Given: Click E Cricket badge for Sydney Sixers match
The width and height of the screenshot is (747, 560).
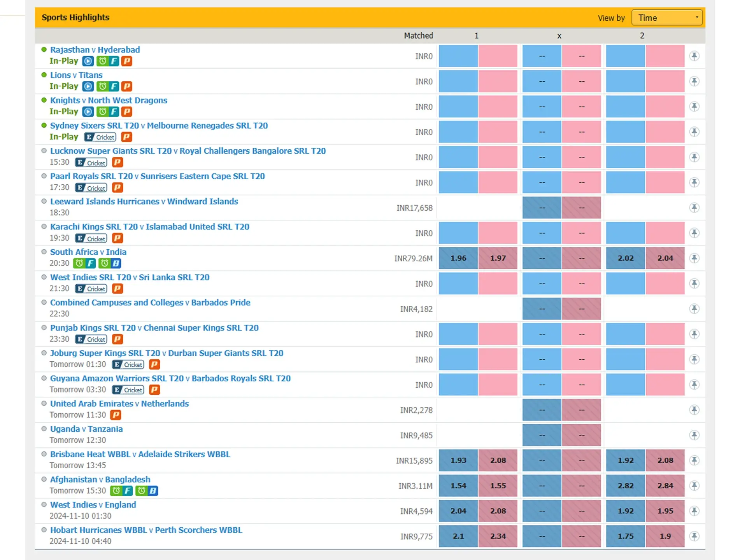Looking at the screenshot, I should click(x=100, y=137).
